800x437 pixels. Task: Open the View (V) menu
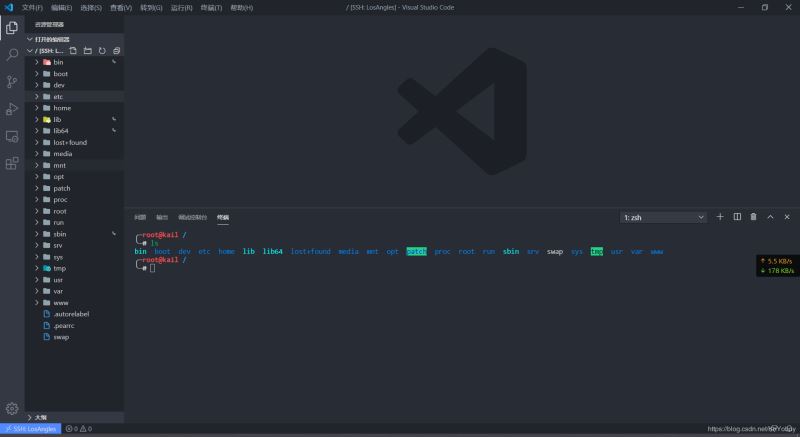point(121,8)
